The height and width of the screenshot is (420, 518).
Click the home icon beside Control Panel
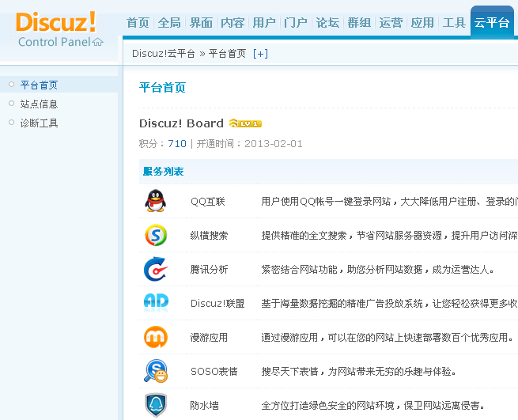click(x=98, y=42)
